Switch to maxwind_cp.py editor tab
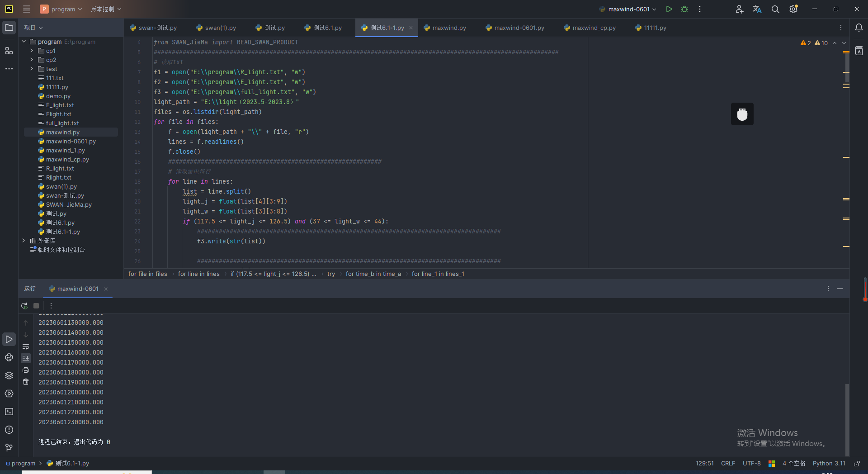 [590, 28]
